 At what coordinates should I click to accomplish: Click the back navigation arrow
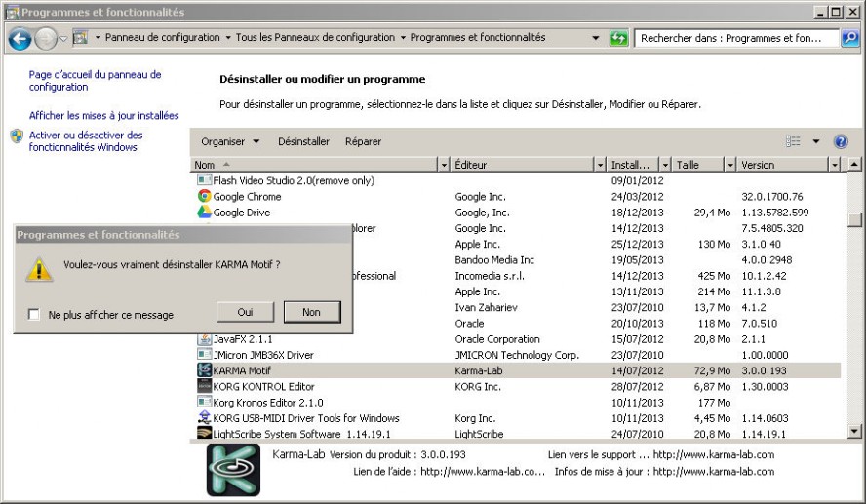(20, 39)
